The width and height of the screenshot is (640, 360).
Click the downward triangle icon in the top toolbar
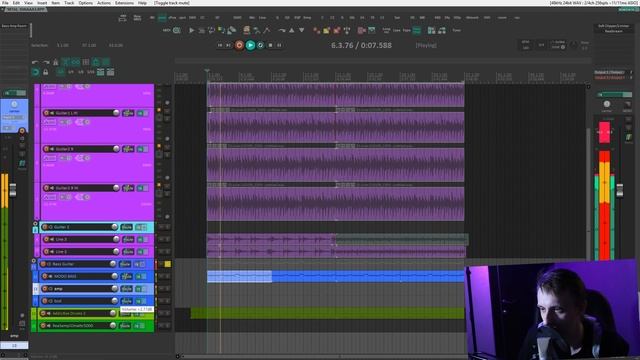click(x=302, y=30)
